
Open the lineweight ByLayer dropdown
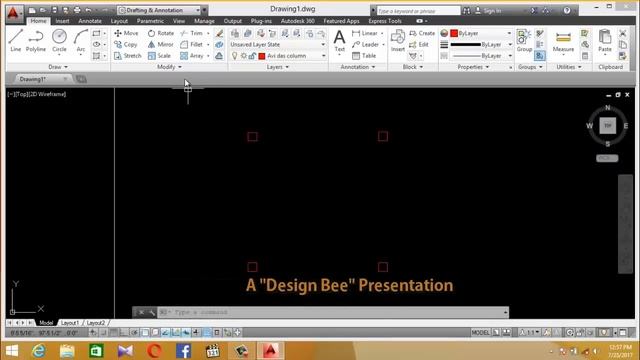tap(480, 44)
